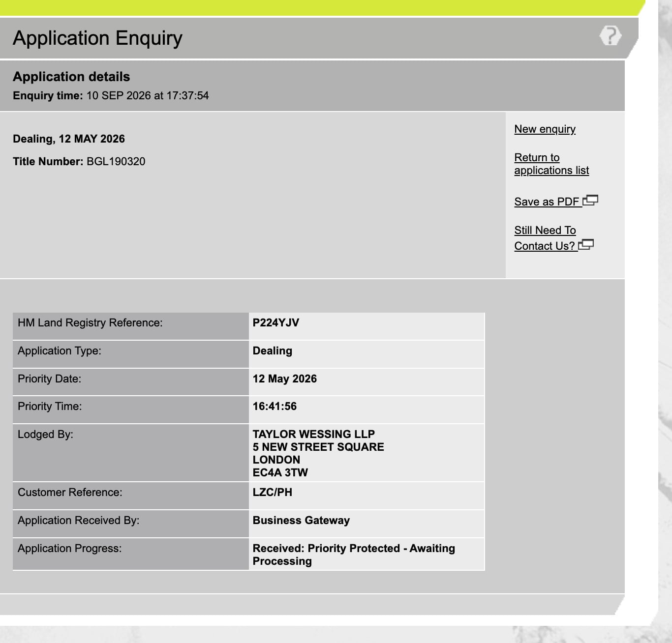672x643 pixels.
Task: Click the title number BGL190320
Action: pos(116,162)
